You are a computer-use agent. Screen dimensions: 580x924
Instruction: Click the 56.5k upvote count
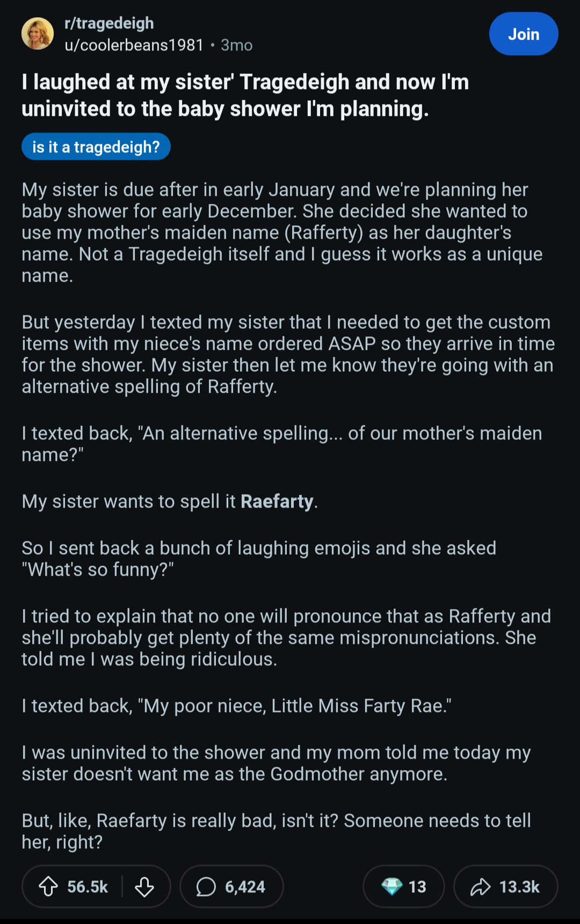click(x=88, y=886)
